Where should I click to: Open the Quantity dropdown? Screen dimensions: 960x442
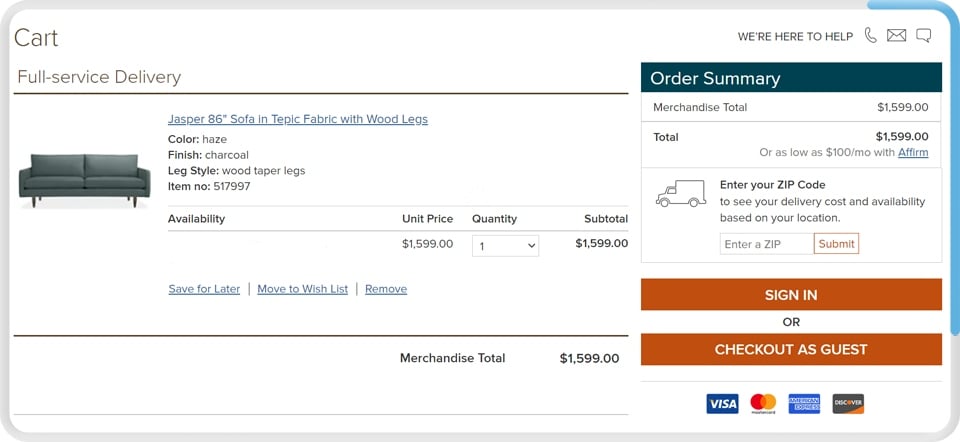pyautogui.click(x=505, y=246)
